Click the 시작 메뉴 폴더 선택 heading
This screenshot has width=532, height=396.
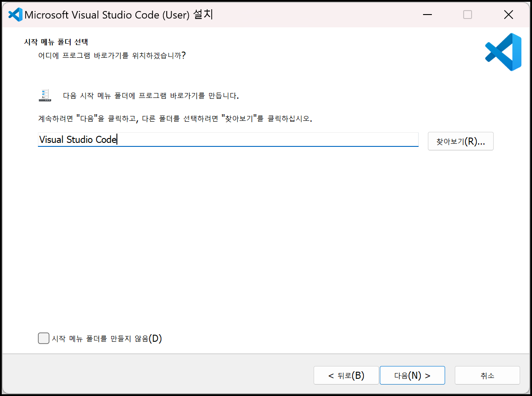56,43
